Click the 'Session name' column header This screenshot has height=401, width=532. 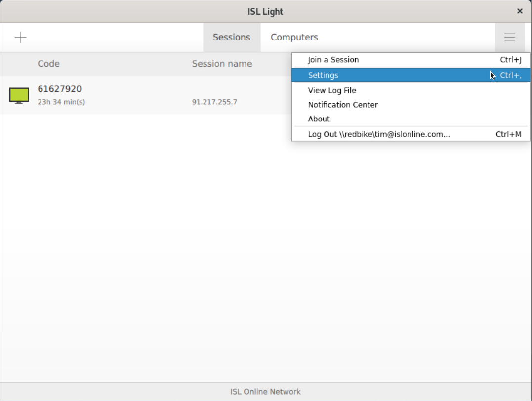click(x=221, y=63)
